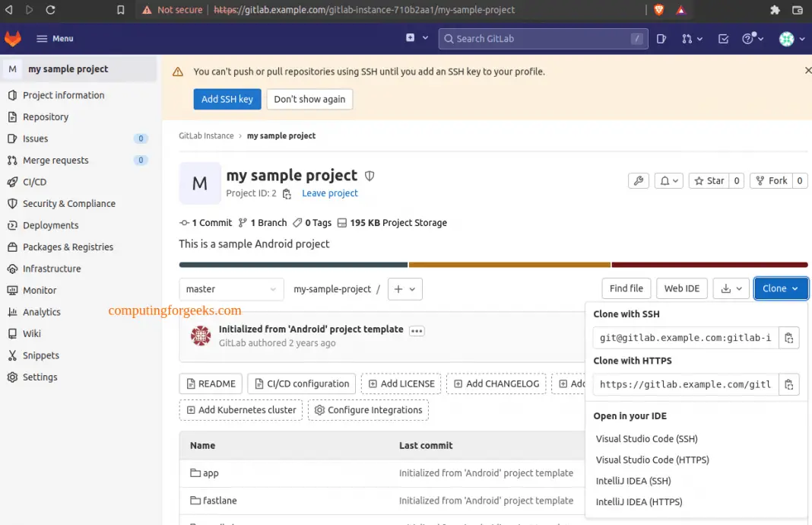Open the commit details ellipsis button
812x525 pixels.
coord(417,331)
